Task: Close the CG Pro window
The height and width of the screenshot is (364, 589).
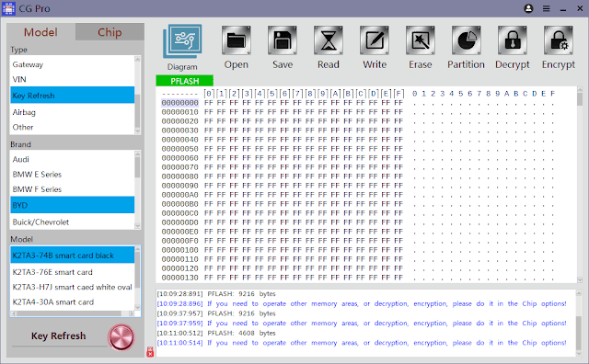Action: [580, 8]
